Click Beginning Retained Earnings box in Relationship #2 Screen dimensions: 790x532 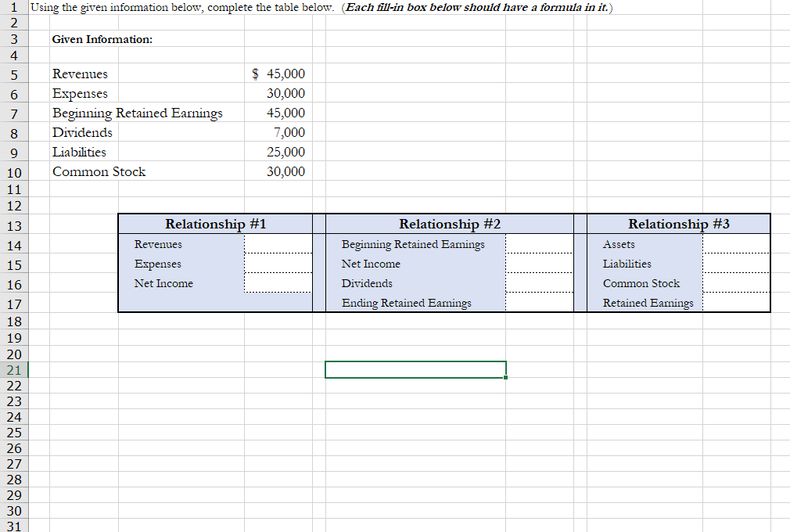click(540, 244)
